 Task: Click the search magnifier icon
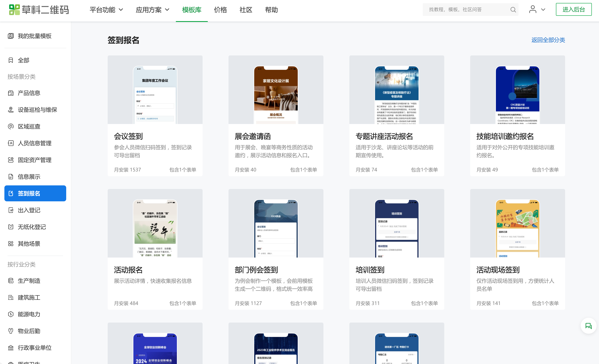[513, 10]
